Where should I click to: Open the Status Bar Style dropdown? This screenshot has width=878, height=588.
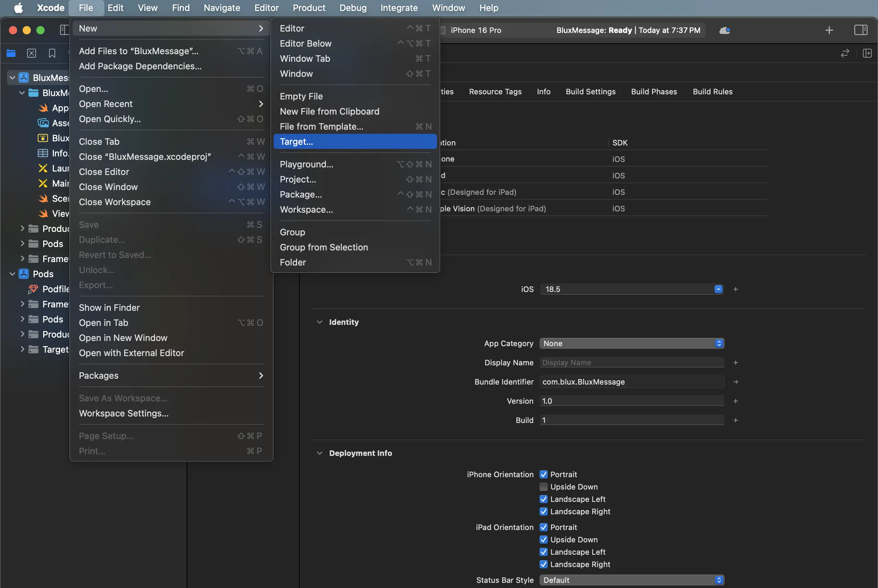point(632,580)
